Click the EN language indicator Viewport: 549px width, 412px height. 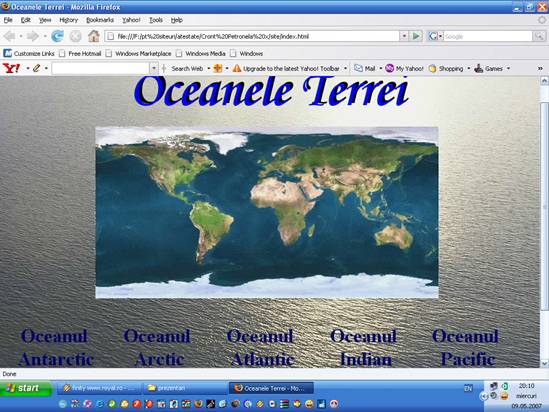pyautogui.click(x=468, y=388)
